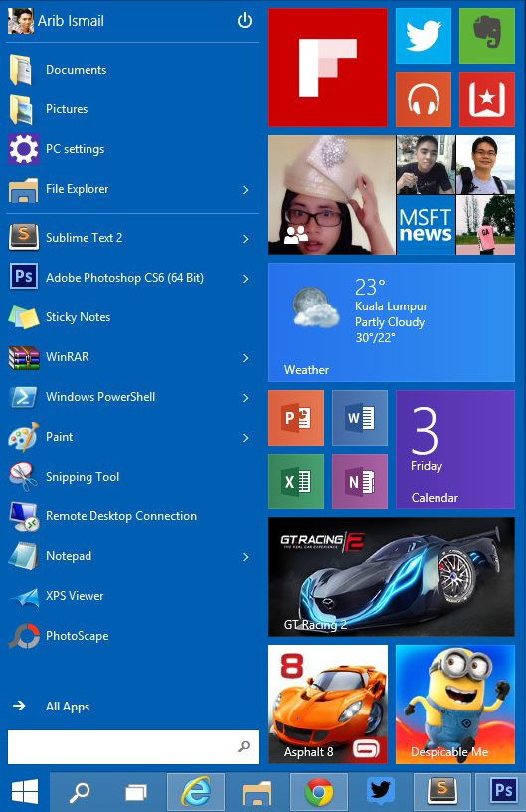526x812 pixels.
Task: Open the Twitter live tile
Action: [x=423, y=36]
